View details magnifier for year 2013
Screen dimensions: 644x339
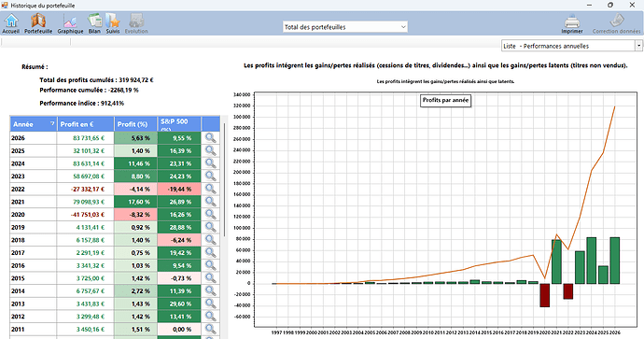211,304
